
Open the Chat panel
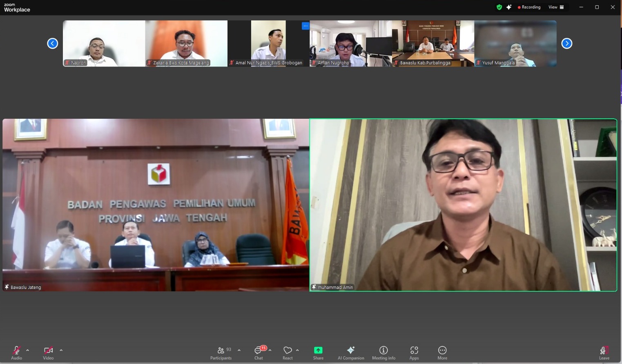click(259, 353)
